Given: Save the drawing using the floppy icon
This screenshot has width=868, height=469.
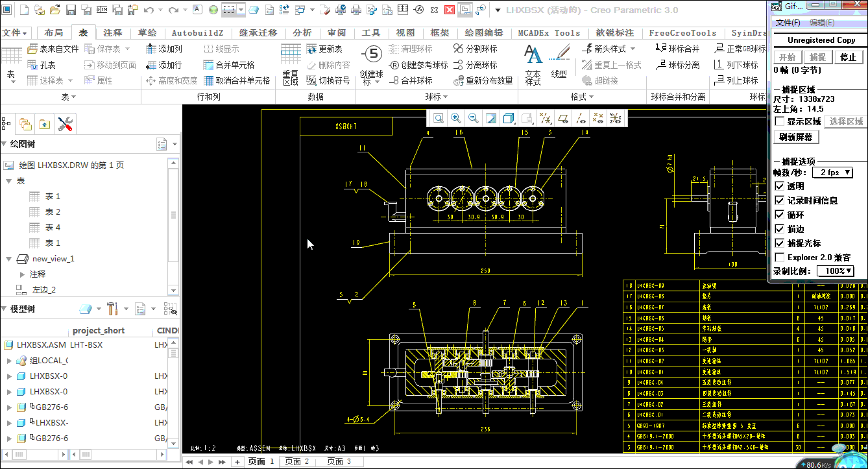Looking at the screenshot, I should 71,10.
